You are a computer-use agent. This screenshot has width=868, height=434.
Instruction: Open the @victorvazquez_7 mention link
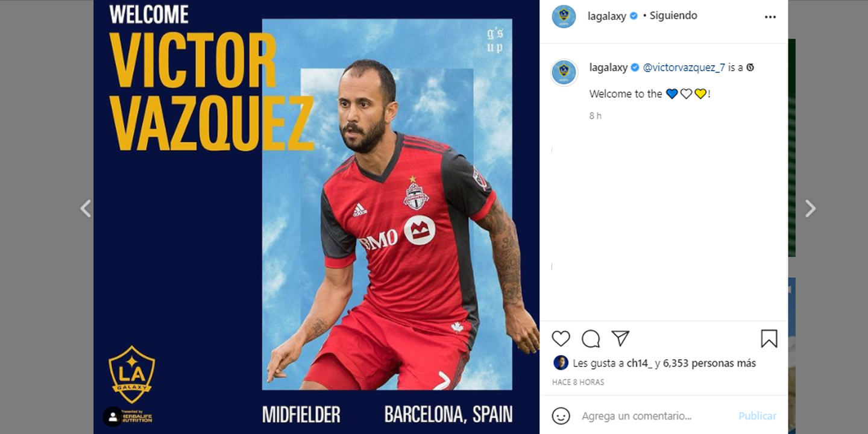684,68
